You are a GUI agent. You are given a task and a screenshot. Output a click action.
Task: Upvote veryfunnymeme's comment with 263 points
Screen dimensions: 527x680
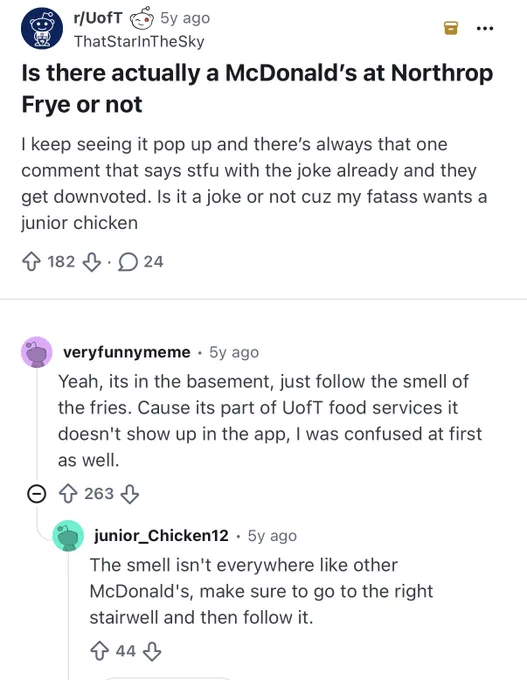tap(68, 494)
